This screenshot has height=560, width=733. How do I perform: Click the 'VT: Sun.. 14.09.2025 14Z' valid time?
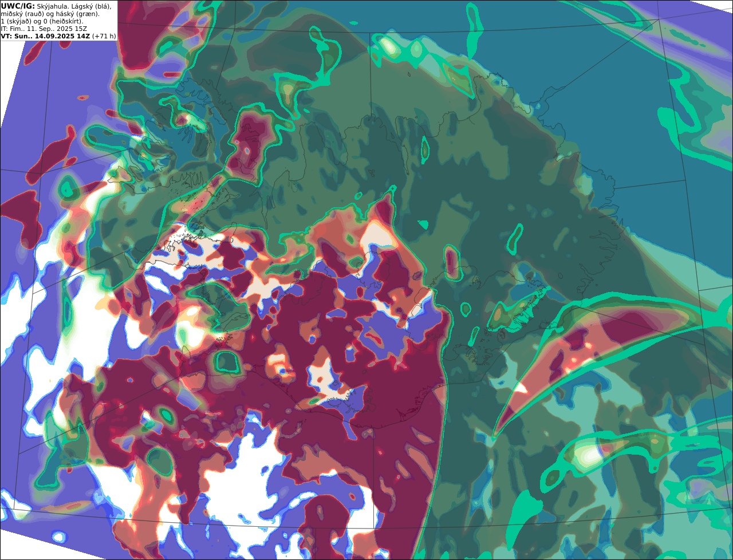(x=45, y=36)
